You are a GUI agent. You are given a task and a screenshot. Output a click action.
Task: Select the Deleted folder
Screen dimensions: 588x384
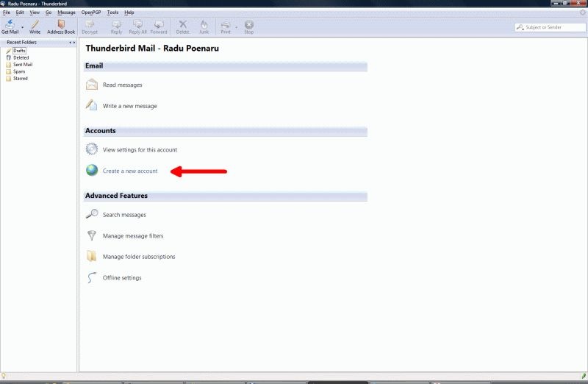click(21, 58)
